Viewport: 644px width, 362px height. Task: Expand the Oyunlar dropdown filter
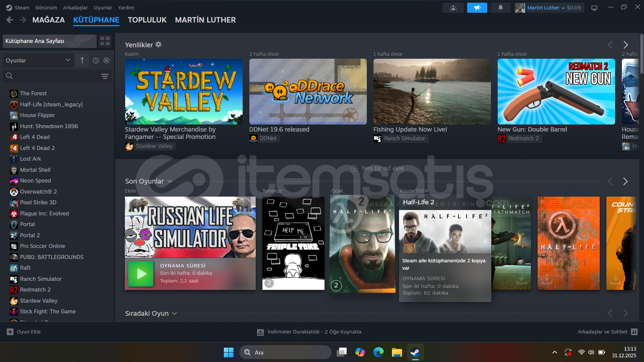pyautogui.click(x=38, y=60)
